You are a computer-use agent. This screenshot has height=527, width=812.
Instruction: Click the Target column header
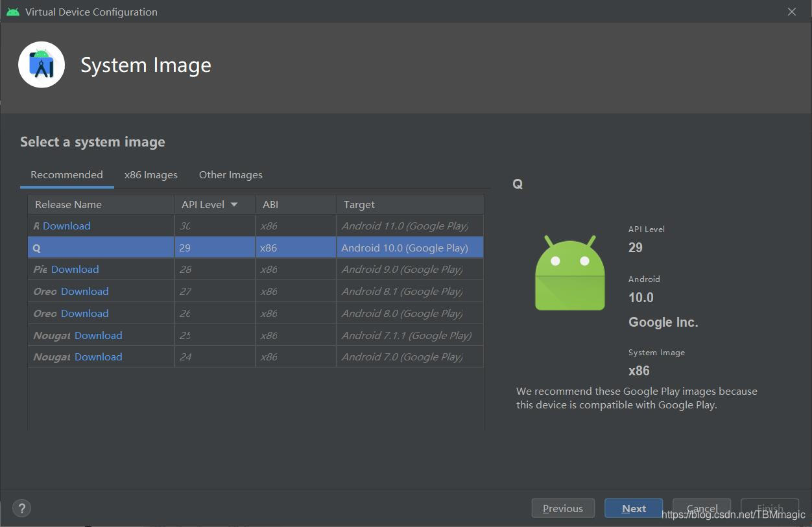tap(410, 204)
